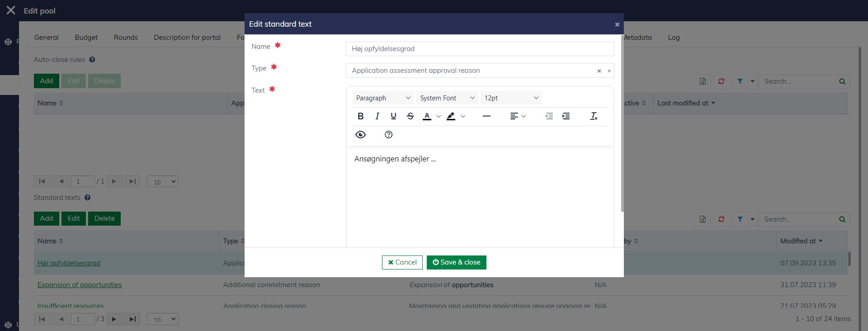The width and height of the screenshot is (868, 331).
Task: Increase indent of the paragraph
Action: [566, 116]
